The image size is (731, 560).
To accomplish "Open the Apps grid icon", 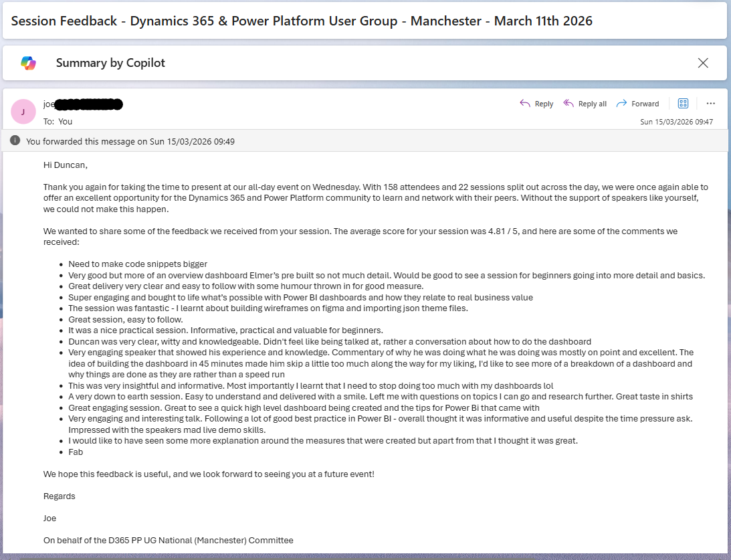I will pyautogui.click(x=683, y=104).
